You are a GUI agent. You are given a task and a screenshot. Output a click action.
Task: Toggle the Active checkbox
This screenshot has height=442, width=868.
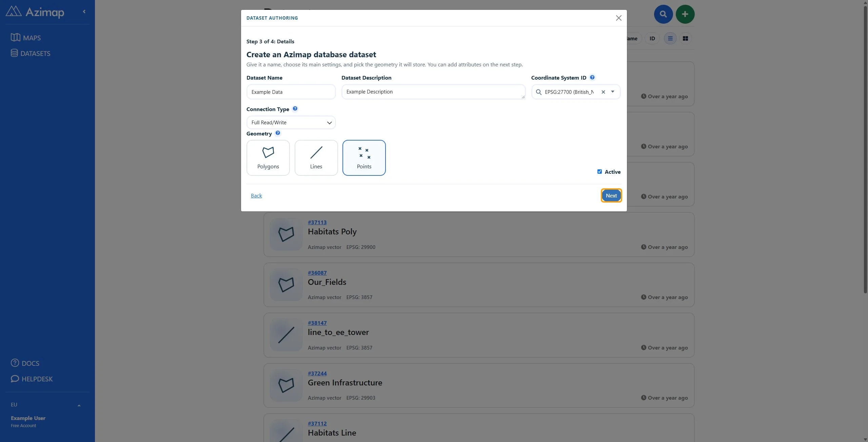599,172
